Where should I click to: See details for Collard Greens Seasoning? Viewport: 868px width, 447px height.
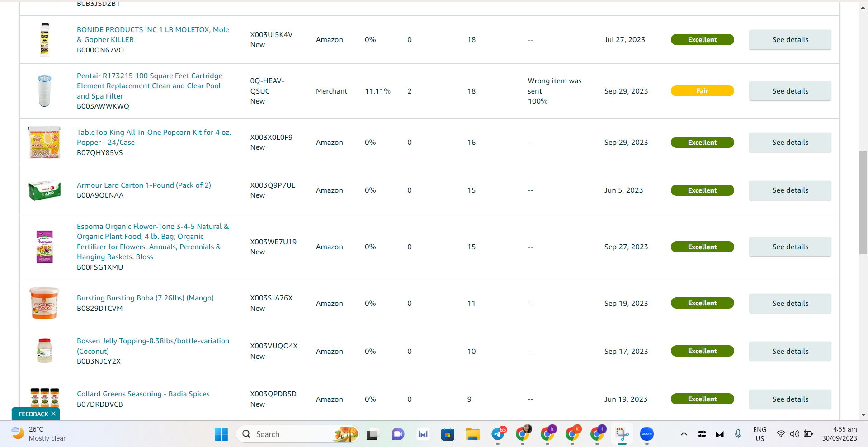click(790, 399)
